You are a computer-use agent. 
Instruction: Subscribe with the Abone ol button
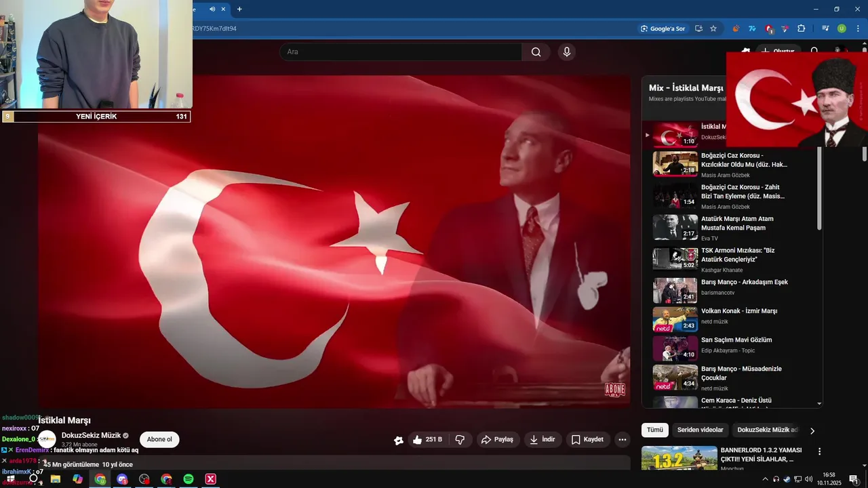click(x=159, y=439)
